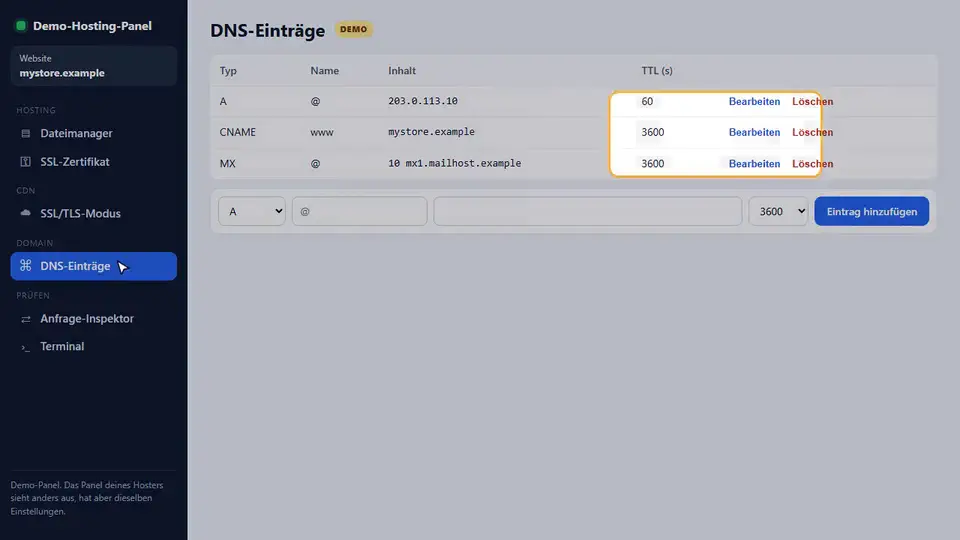
Task: Click the TTL value 3600 in the MX row
Action: click(653, 163)
